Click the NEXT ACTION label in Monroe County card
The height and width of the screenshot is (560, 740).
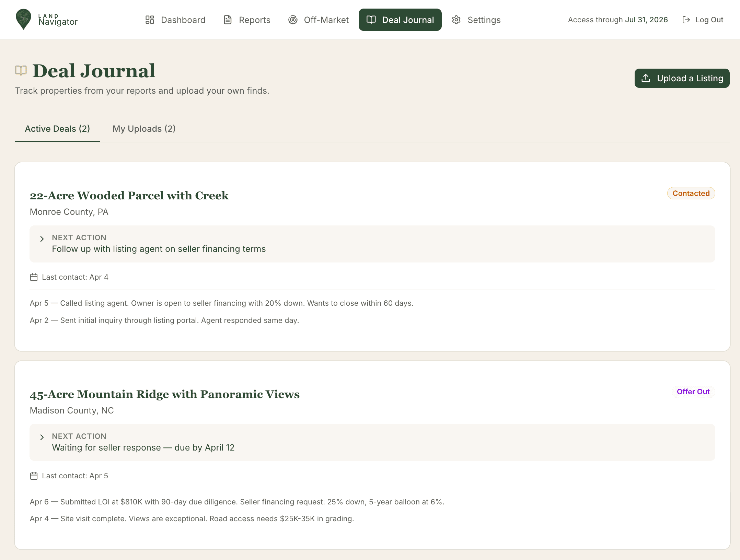pos(79,238)
